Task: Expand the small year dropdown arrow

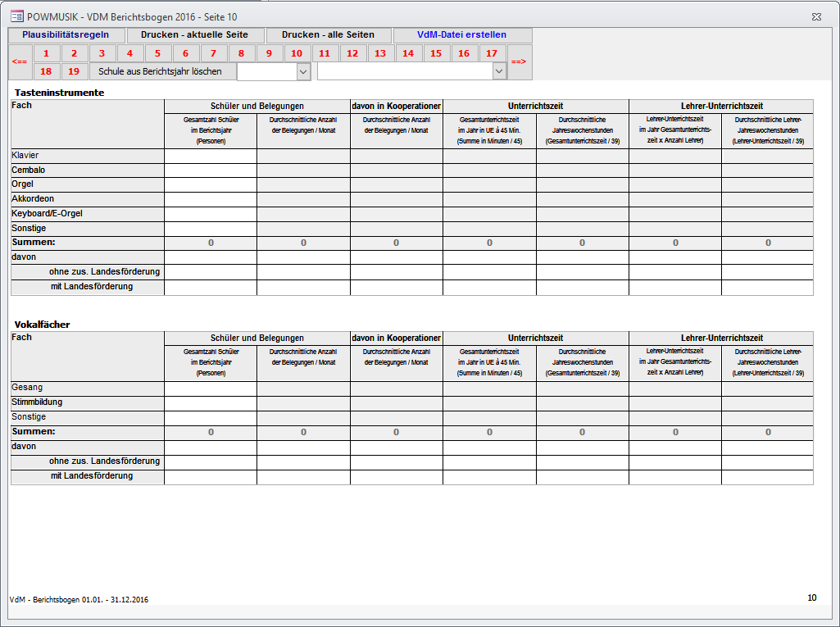Action: tap(302, 72)
